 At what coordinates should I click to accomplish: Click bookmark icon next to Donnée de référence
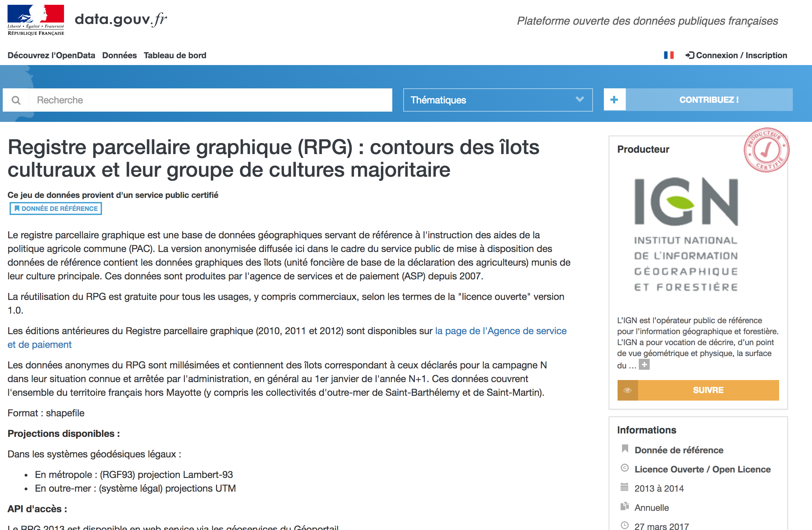pos(625,449)
